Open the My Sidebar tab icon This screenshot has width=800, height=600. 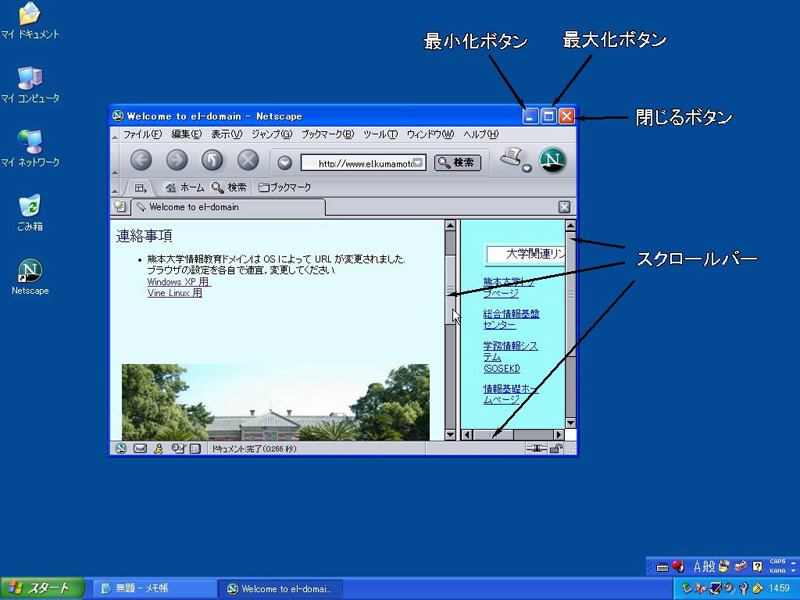(140, 188)
